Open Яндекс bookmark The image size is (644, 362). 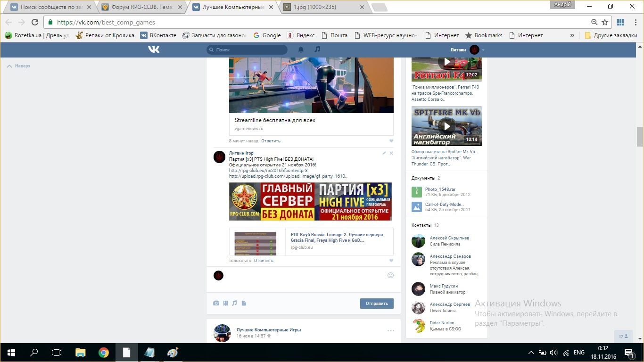[301, 35]
